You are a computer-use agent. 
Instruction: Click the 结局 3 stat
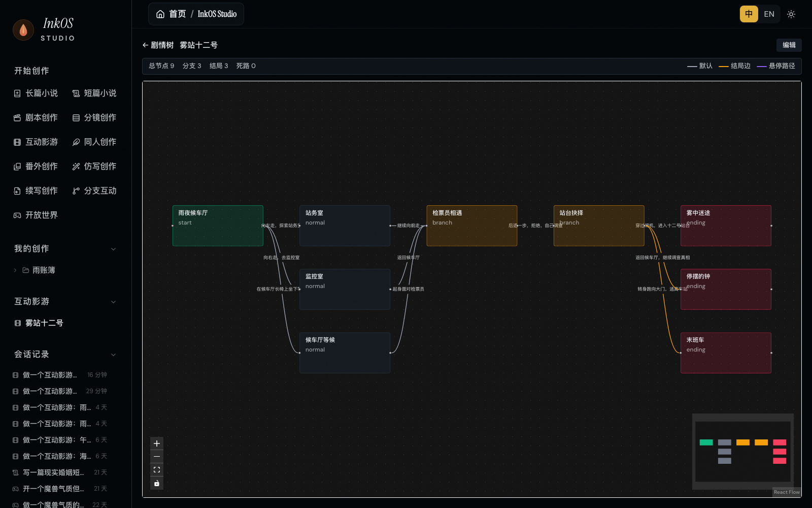(x=219, y=66)
